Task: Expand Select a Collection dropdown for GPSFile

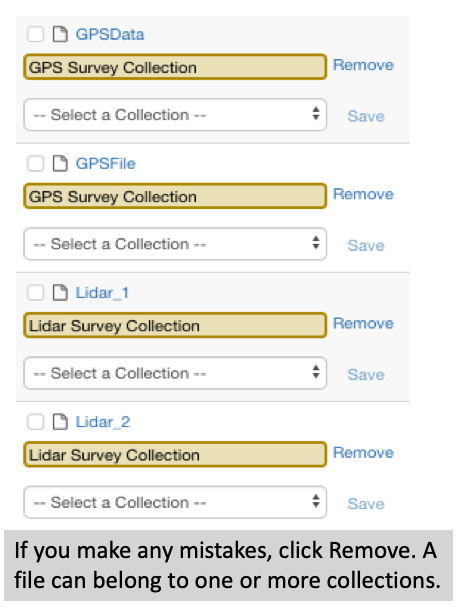Action: point(175,244)
